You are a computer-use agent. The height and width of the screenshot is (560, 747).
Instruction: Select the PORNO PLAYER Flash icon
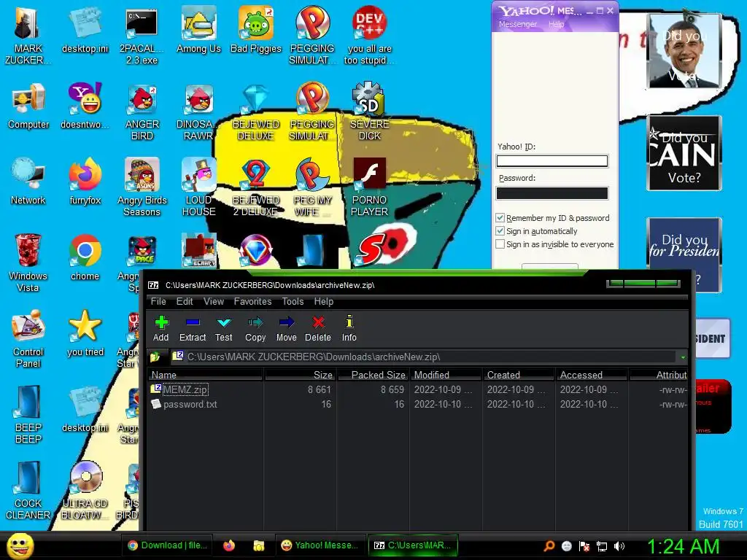(x=369, y=187)
